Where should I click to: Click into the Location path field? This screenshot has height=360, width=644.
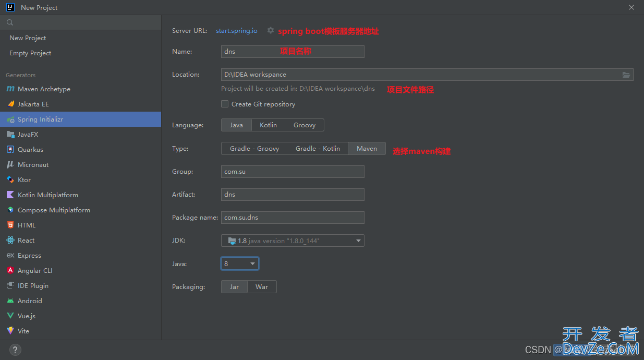427,75
